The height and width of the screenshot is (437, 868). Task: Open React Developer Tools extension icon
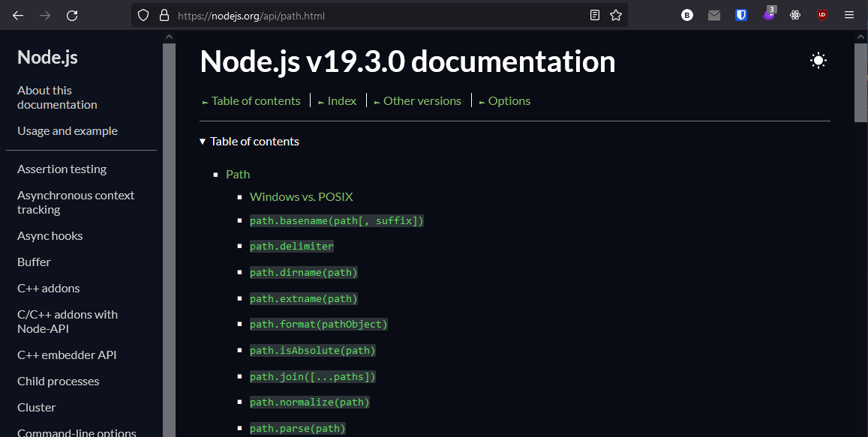pyautogui.click(x=795, y=16)
